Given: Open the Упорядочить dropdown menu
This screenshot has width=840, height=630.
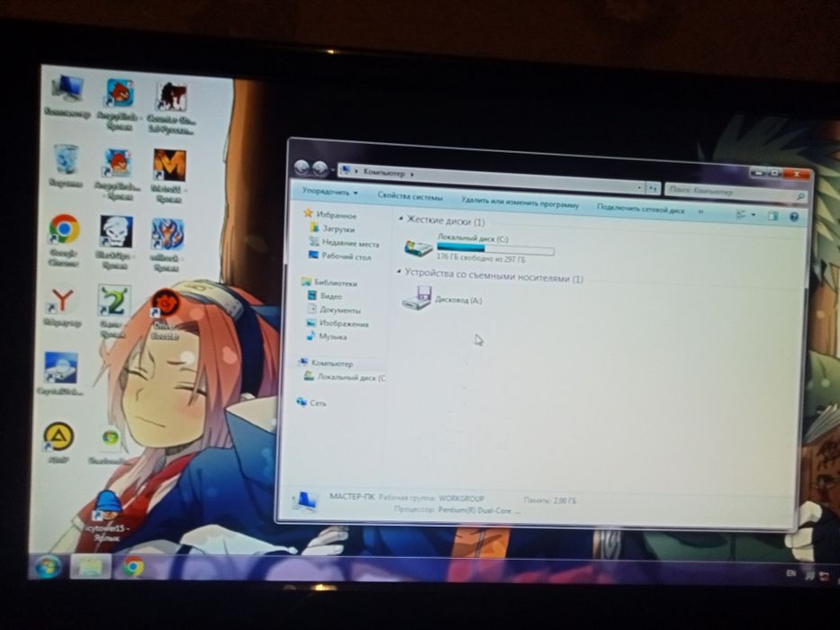Looking at the screenshot, I should point(330,191).
